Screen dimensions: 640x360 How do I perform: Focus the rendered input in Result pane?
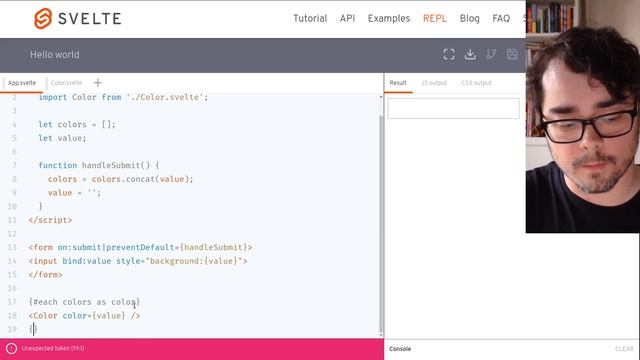(x=453, y=108)
